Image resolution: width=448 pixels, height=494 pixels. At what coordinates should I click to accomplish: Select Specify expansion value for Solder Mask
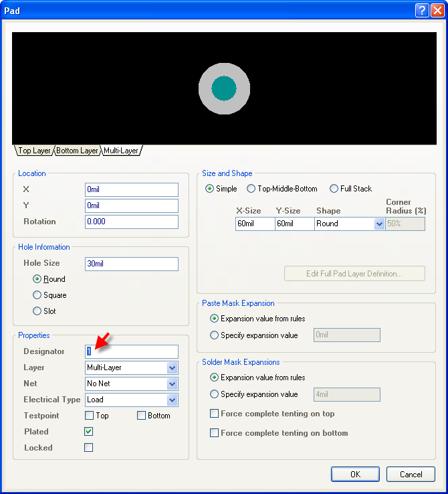215,394
